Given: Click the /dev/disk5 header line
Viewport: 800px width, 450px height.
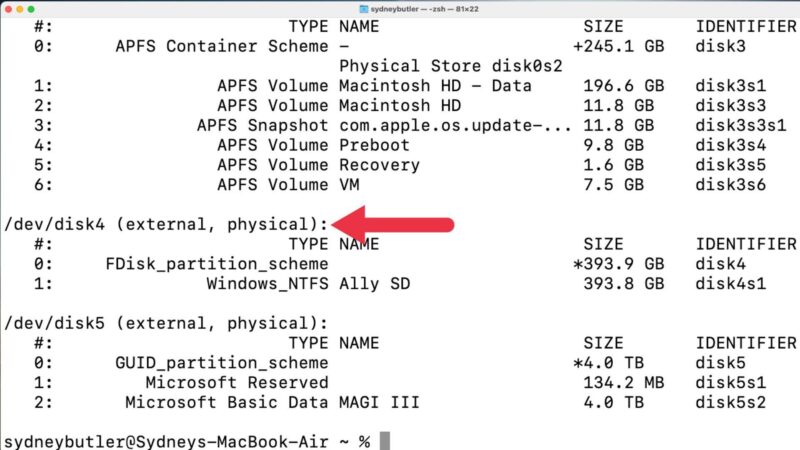Looking at the screenshot, I should pos(166,322).
